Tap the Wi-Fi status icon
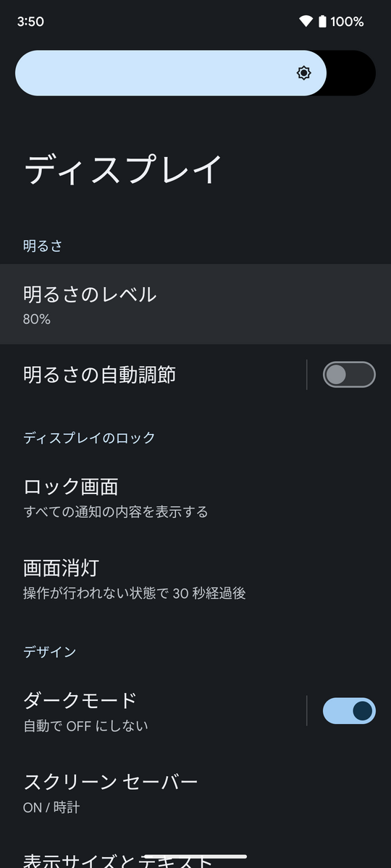Viewport: 391px width, 868px height. point(306,22)
